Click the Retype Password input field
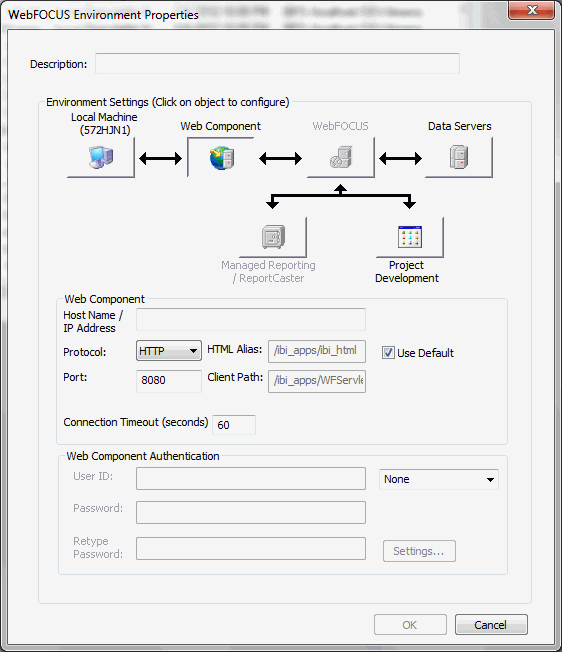This screenshot has height=652, width=562. pos(251,548)
